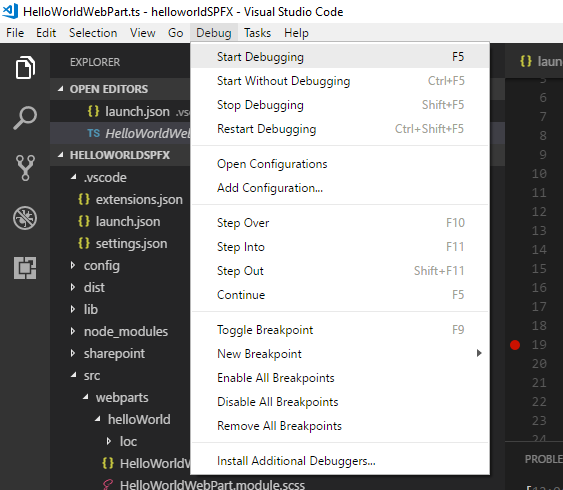Viewport: 563px width, 490px height.
Task: Open the Selection menu
Action: pyautogui.click(x=93, y=33)
